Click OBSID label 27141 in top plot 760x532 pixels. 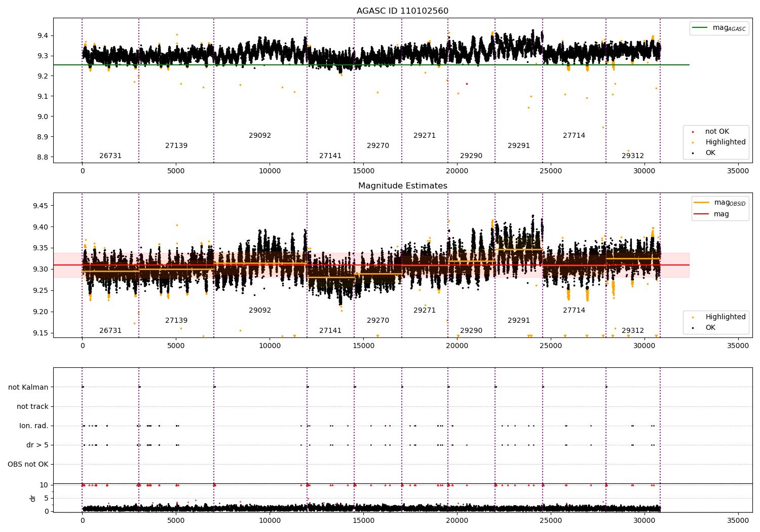click(x=330, y=156)
